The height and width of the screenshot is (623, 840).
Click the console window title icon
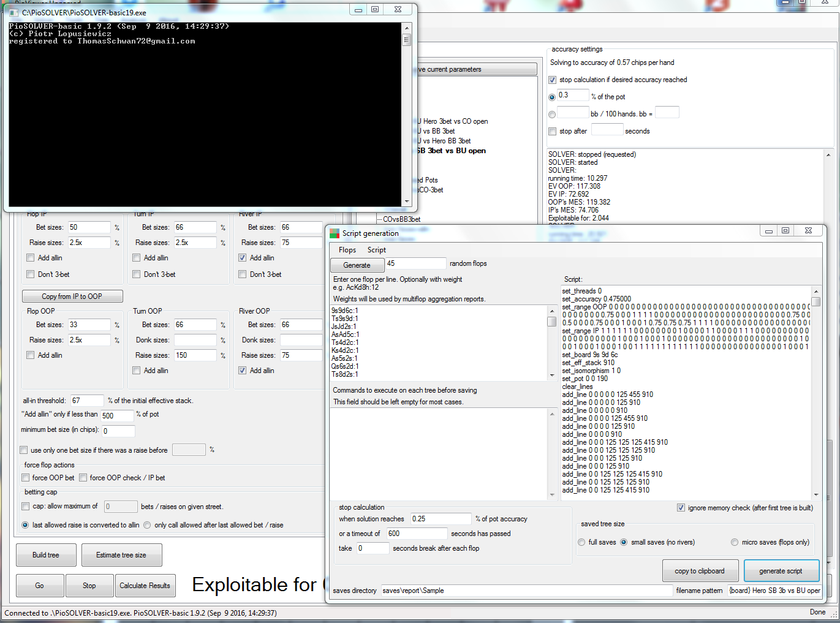point(14,12)
